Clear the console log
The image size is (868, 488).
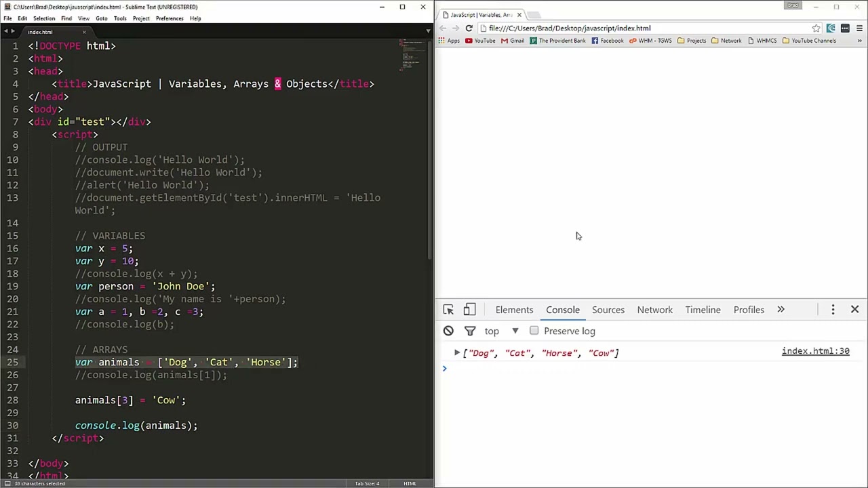pos(448,331)
